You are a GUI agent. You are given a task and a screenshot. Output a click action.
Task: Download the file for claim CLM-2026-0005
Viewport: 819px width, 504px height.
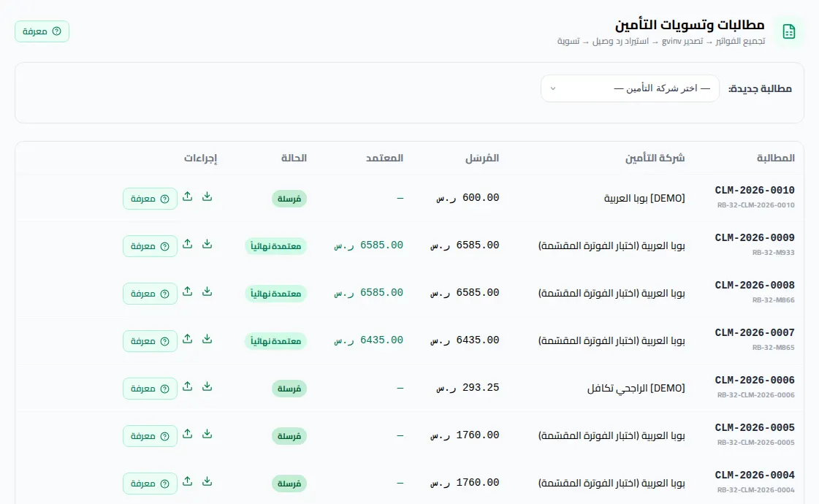coord(207,435)
